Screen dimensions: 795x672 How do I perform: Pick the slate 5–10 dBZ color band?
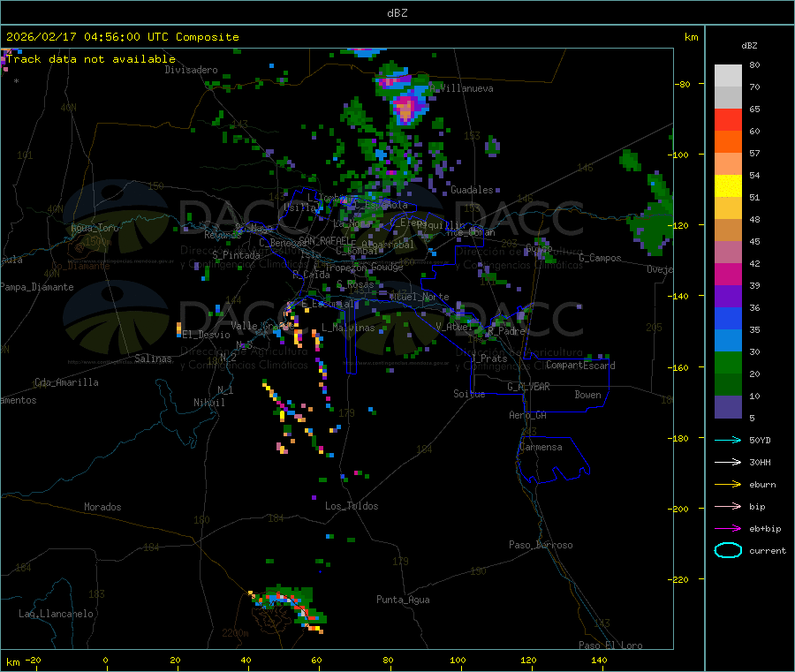[728, 407]
